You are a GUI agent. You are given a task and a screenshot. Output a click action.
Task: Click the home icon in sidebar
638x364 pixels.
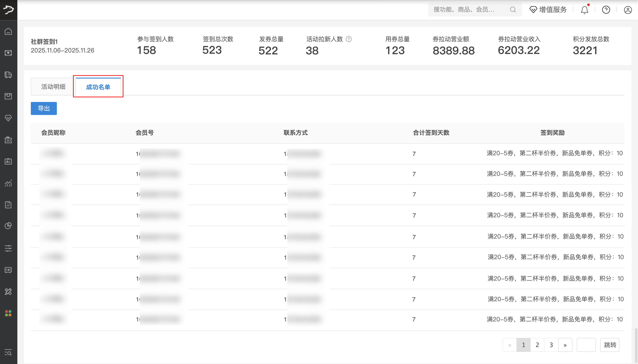click(8, 31)
